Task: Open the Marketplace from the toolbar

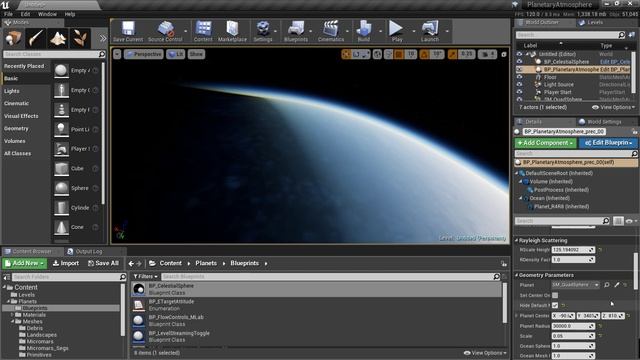Action: [232, 31]
